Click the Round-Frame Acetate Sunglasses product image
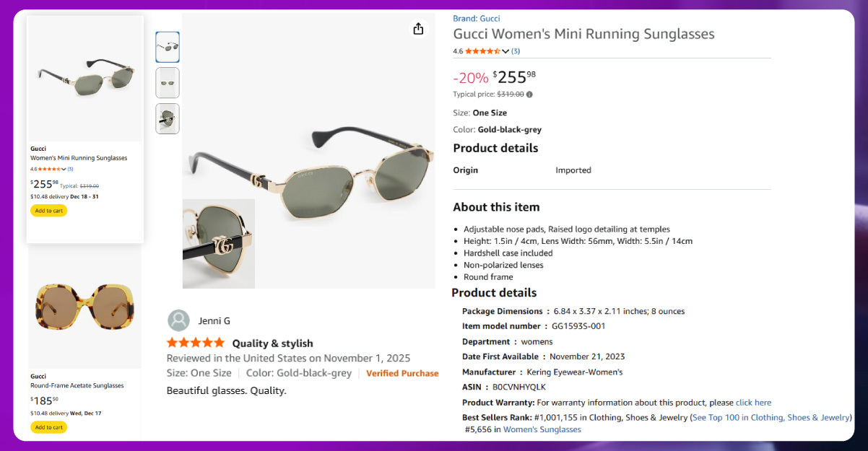Viewport: 868px width, 451px height. coord(84,307)
